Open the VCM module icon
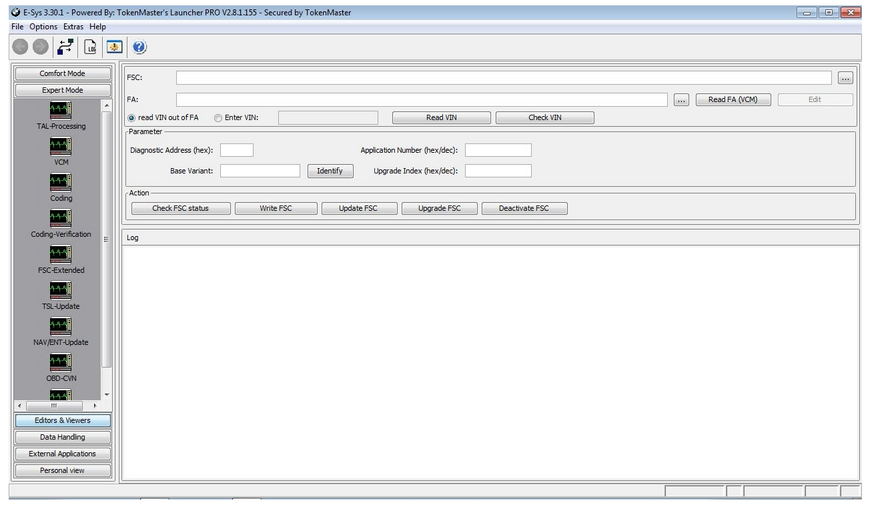This screenshot has height=505, width=870. click(x=60, y=146)
